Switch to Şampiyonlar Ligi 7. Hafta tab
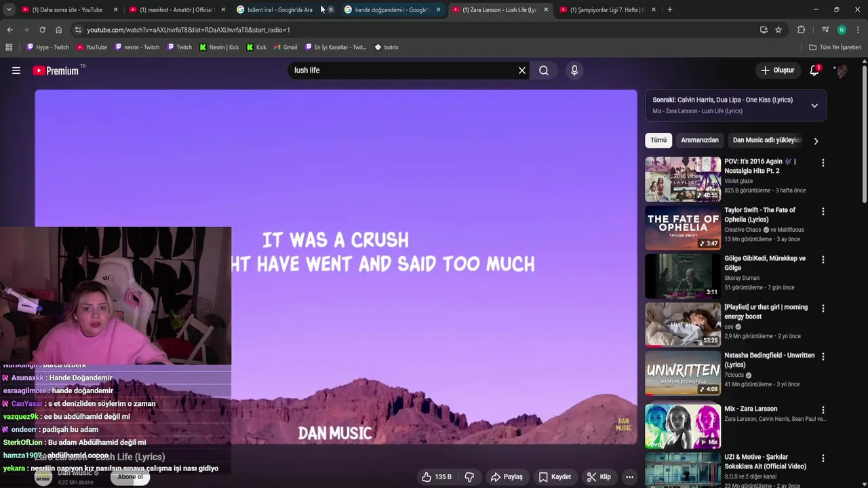Viewport: 868px width, 488px height. [x=606, y=9]
